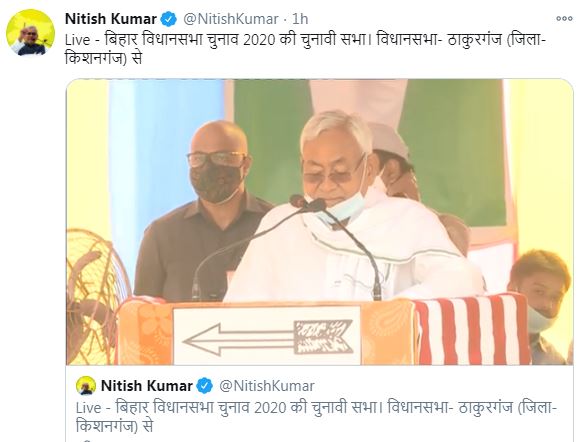Open the top tweet author name Nitish Kumar
Screen dimensions: 577x442
[110, 19]
